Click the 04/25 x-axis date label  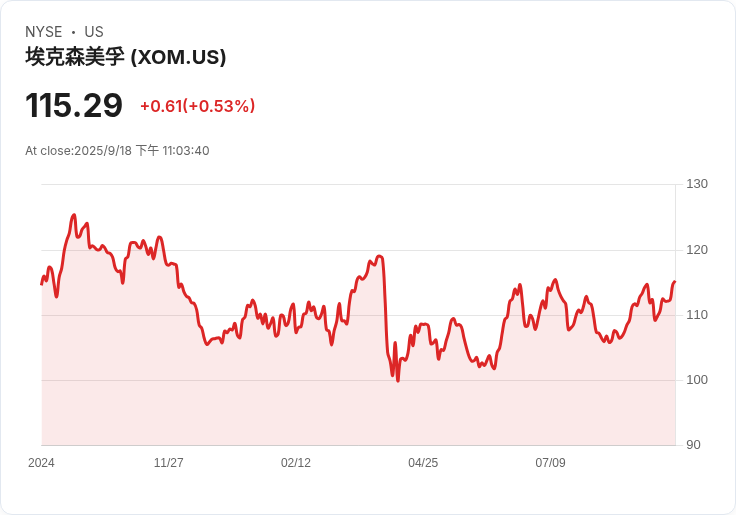(x=423, y=463)
